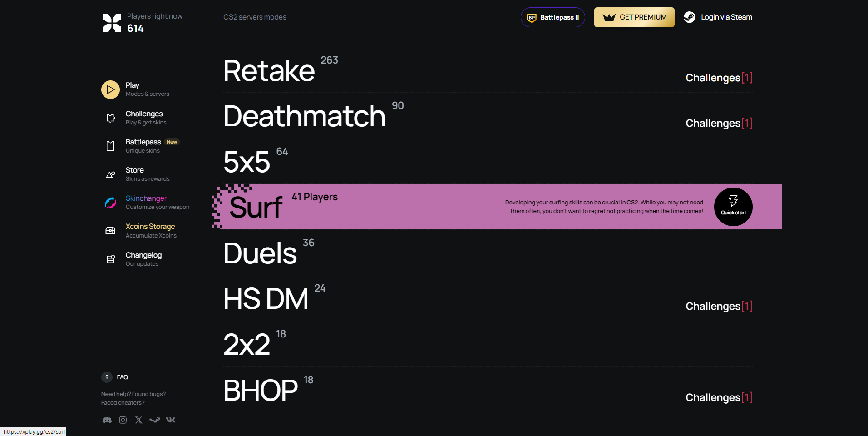
Task: Open the Steam icon in the footer
Action: pyautogui.click(x=155, y=420)
